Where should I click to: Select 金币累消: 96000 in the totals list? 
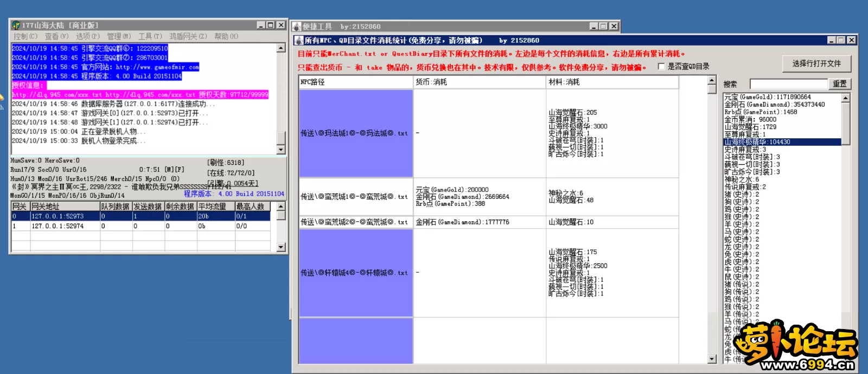(782, 120)
